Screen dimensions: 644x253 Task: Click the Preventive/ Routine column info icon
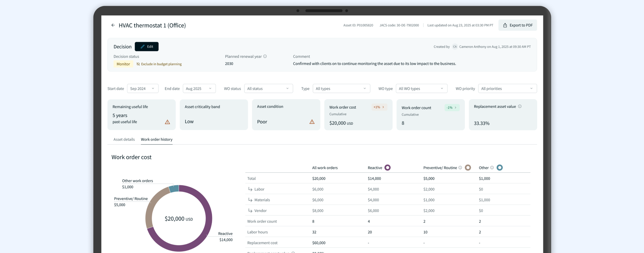coord(460,168)
